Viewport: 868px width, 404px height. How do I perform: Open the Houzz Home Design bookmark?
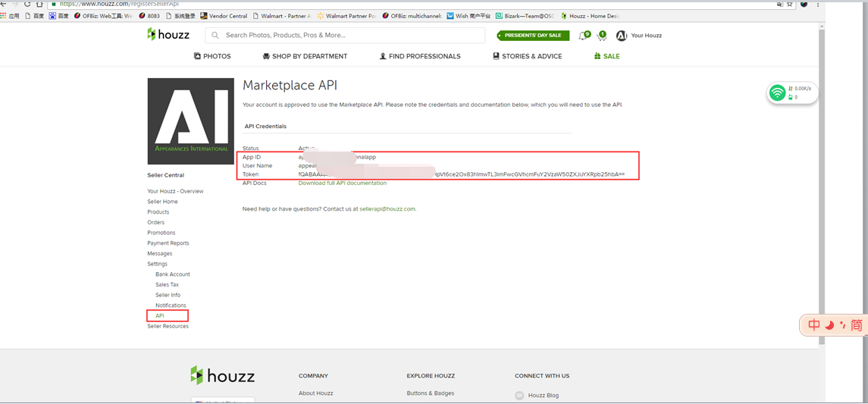590,16
